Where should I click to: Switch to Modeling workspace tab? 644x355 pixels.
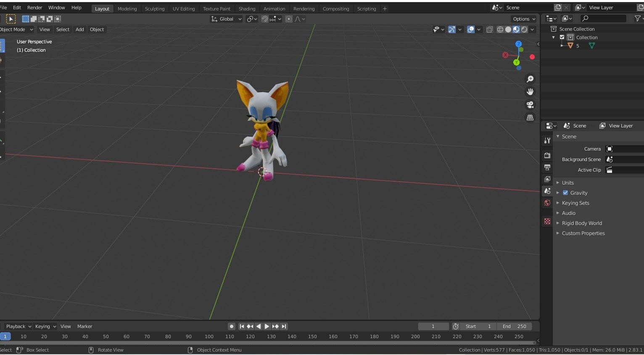click(x=127, y=9)
